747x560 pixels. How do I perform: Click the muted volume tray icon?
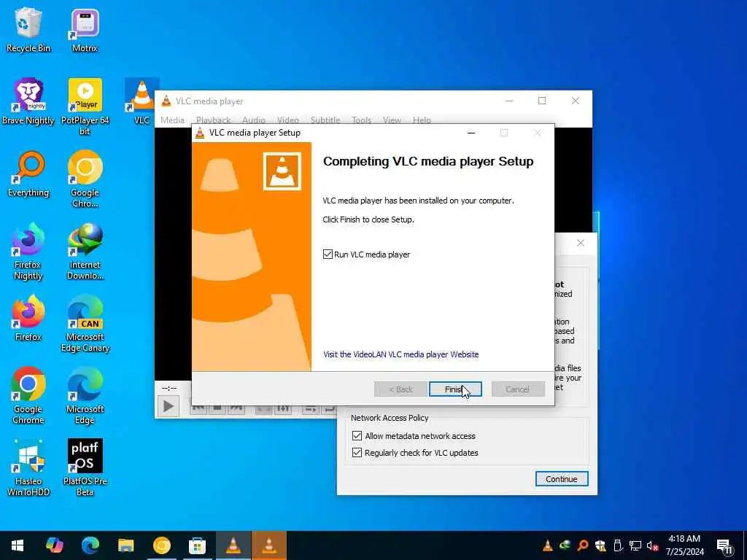[653, 545]
